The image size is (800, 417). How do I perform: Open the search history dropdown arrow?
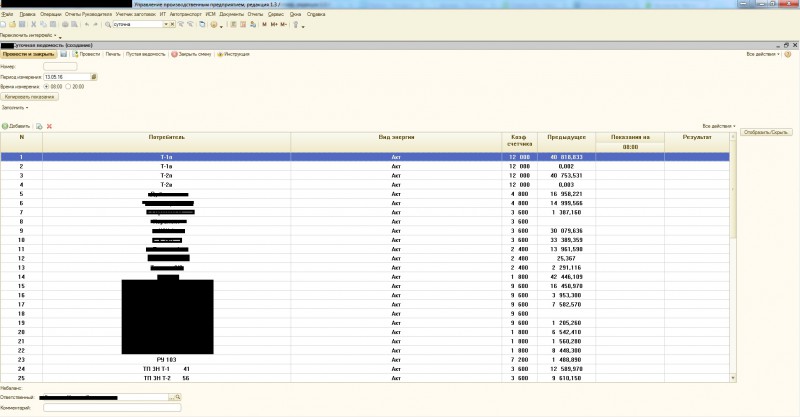click(166, 24)
